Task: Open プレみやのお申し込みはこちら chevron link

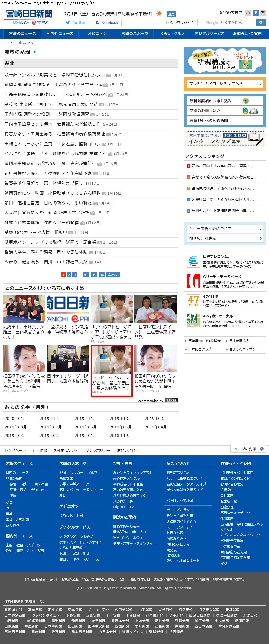Action: click(x=225, y=84)
